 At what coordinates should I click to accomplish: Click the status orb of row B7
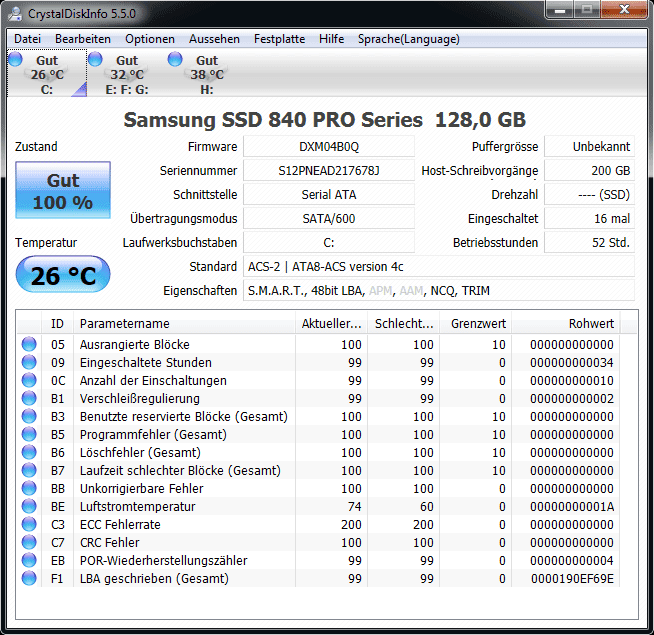29,470
